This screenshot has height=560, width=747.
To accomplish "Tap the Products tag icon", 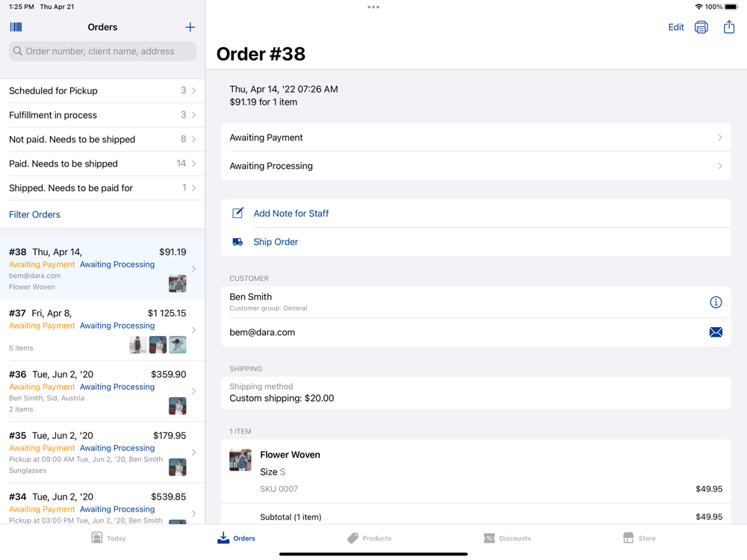I will pos(353,538).
